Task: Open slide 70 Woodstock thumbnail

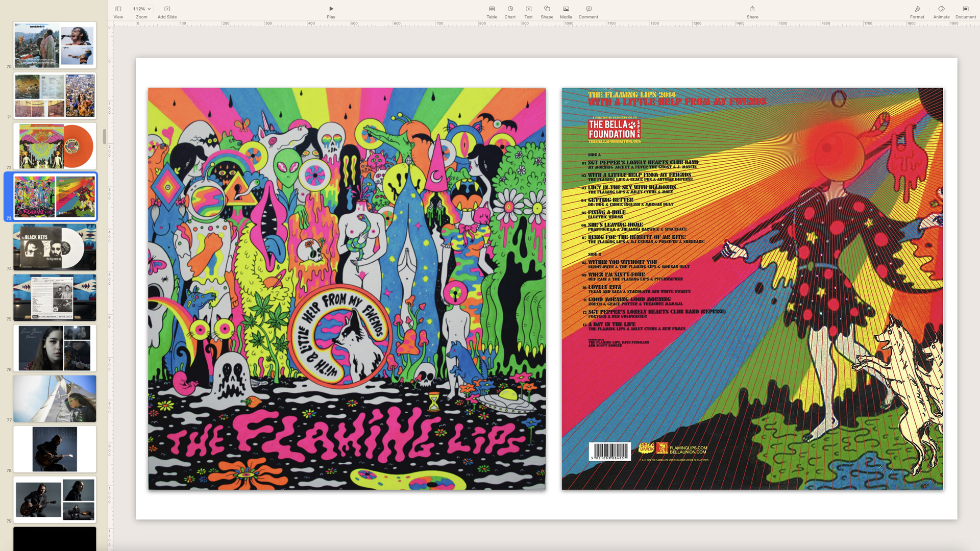Action: click(x=55, y=45)
